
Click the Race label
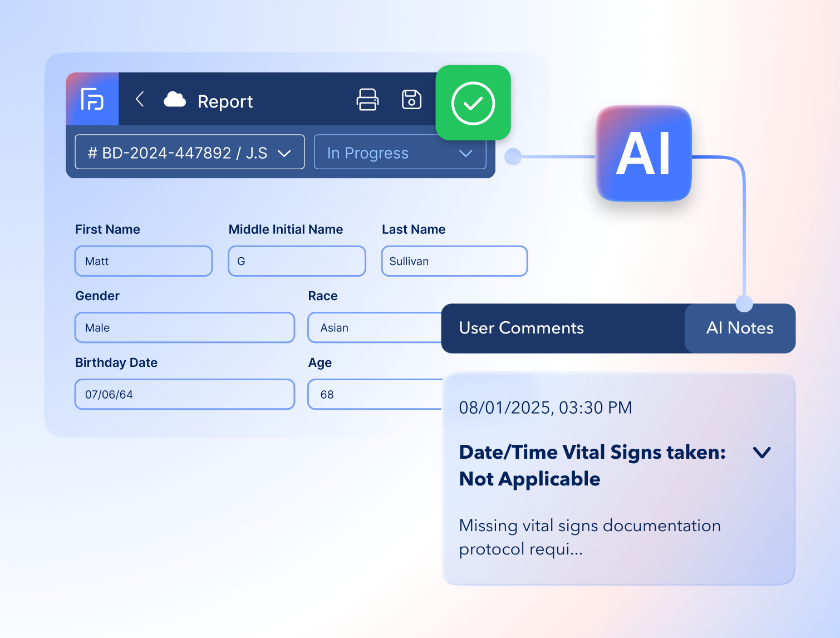pyautogui.click(x=323, y=296)
